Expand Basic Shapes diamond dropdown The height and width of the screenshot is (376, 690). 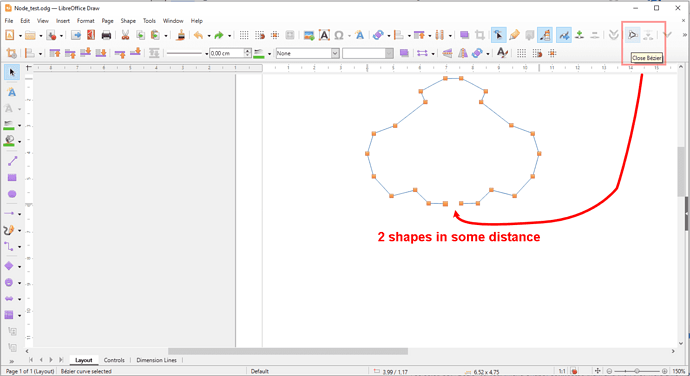tap(19, 267)
